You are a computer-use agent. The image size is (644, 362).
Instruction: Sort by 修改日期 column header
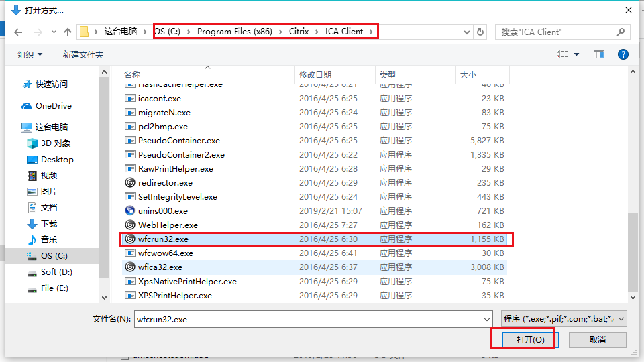click(315, 74)
